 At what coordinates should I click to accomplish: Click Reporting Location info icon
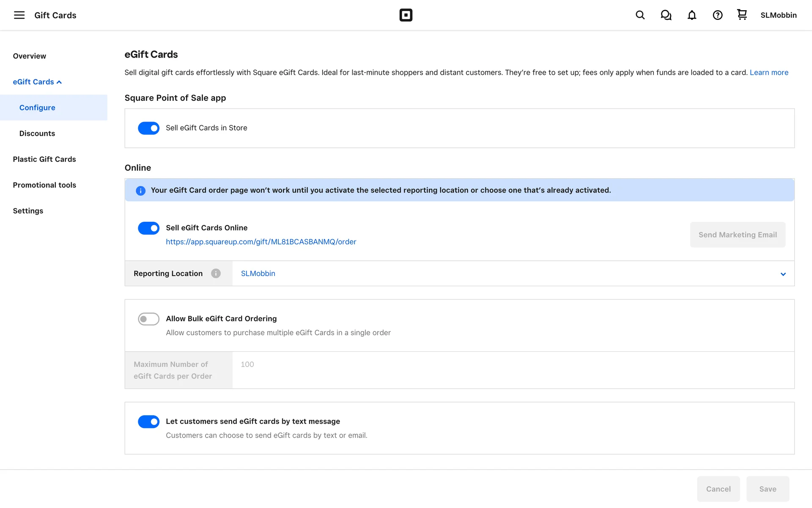point(216,273)
